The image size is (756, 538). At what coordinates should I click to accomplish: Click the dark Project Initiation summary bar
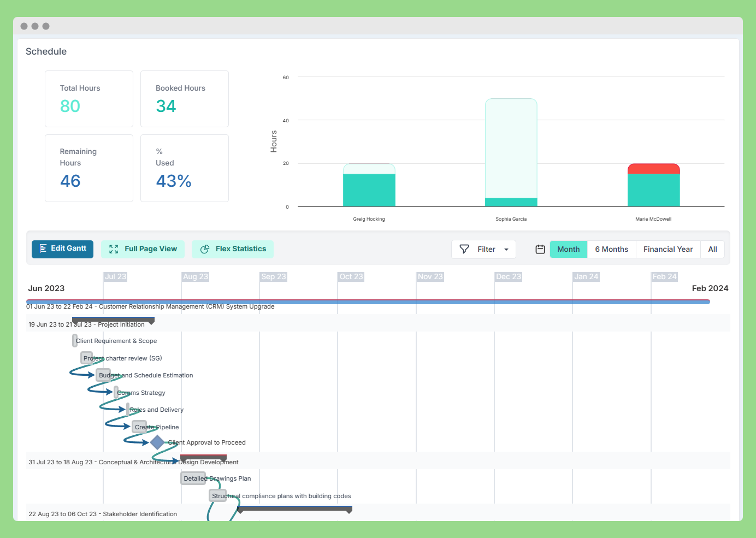pyautogui.click(x=113, y=320)
